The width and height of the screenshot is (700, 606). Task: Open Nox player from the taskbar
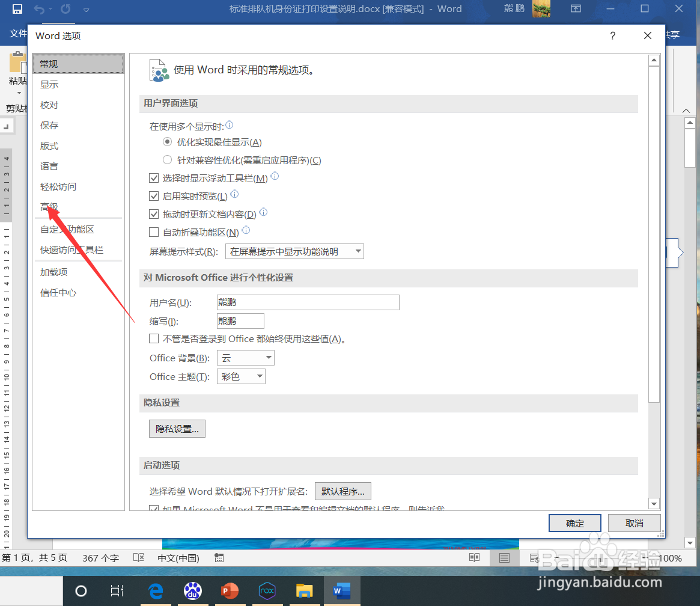[267, 591]
